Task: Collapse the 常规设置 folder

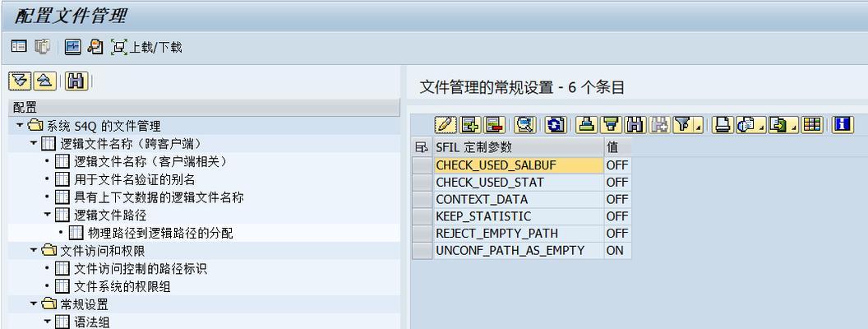Action: click(x=34, y=304)
